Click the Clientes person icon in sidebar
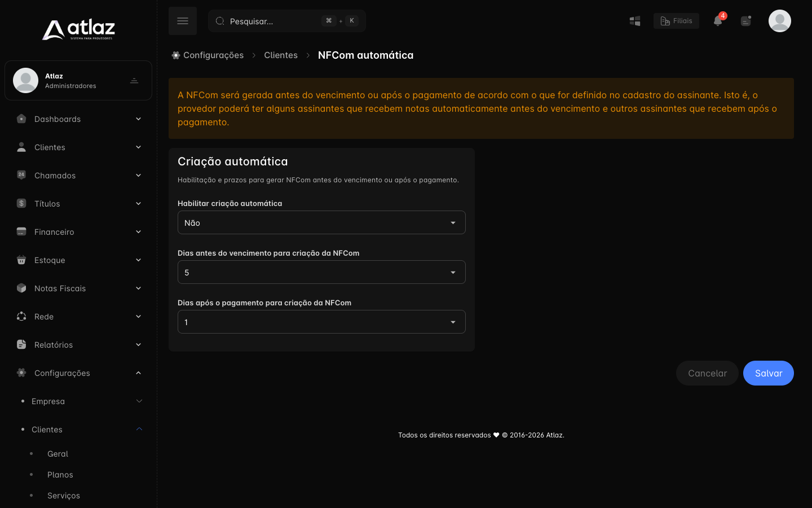 pos(21,147)
